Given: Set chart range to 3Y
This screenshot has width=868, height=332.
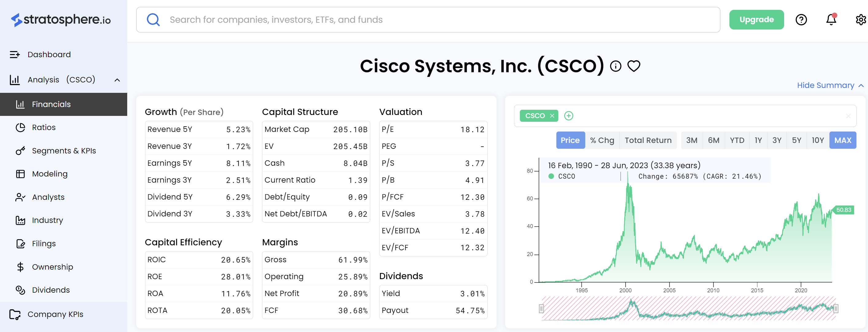Looking at the screenshot, I should 777,140.
